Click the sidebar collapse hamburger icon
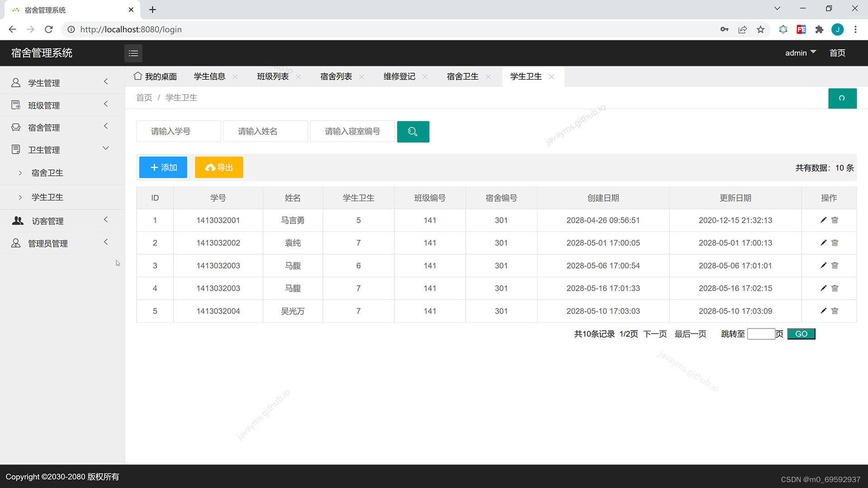The height and width of the screenshot is (488, 868). [133, 53]
